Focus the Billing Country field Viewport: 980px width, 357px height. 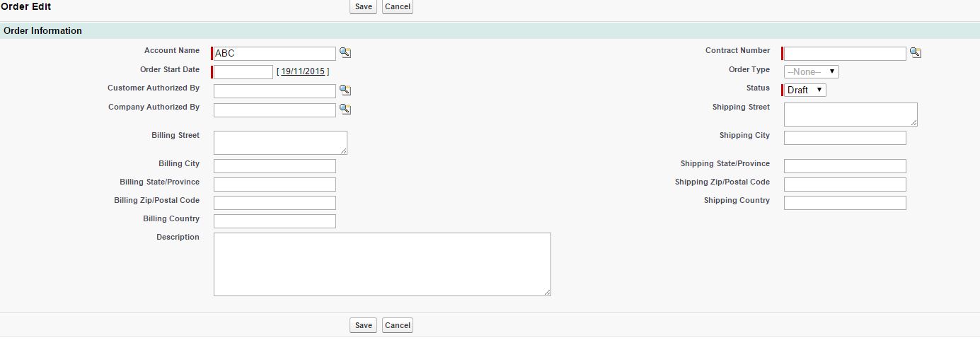[275, 221]
